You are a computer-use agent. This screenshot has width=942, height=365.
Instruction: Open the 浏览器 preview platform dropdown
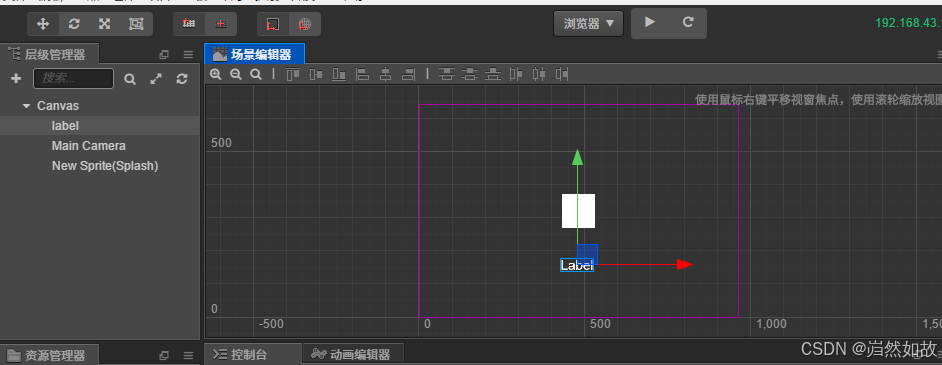tap(588, 23)
